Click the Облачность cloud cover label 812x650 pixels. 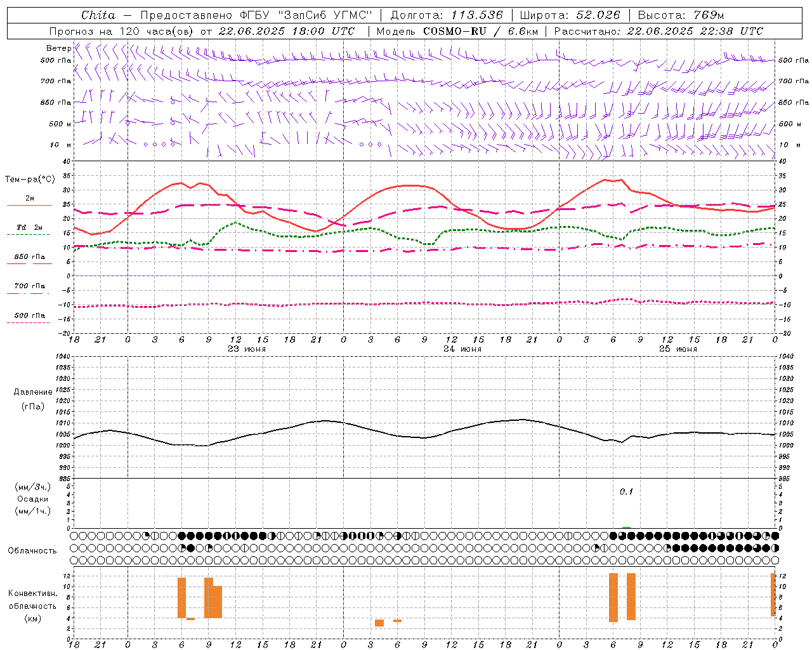(x=32, y=550)
